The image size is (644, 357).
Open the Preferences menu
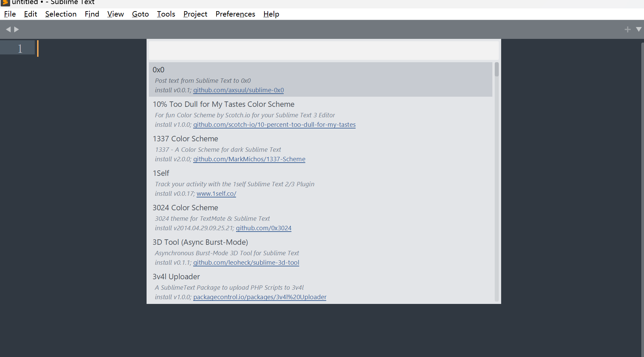pos(235,14)
